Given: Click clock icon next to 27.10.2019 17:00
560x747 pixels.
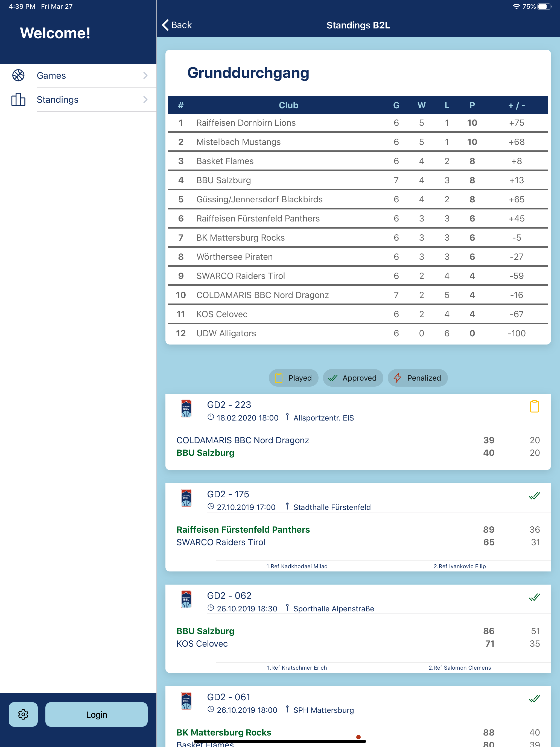Looking at the screenshot, I should (211, 506).
